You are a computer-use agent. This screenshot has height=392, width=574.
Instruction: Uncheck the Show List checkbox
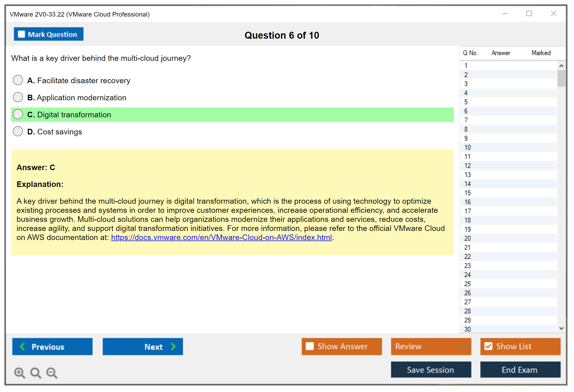[x=488, y=346]
